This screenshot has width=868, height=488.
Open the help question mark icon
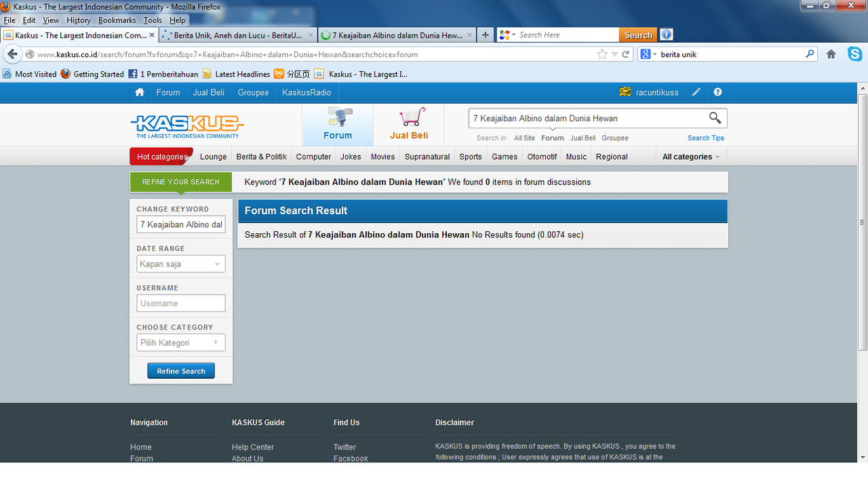click(717, 92)
